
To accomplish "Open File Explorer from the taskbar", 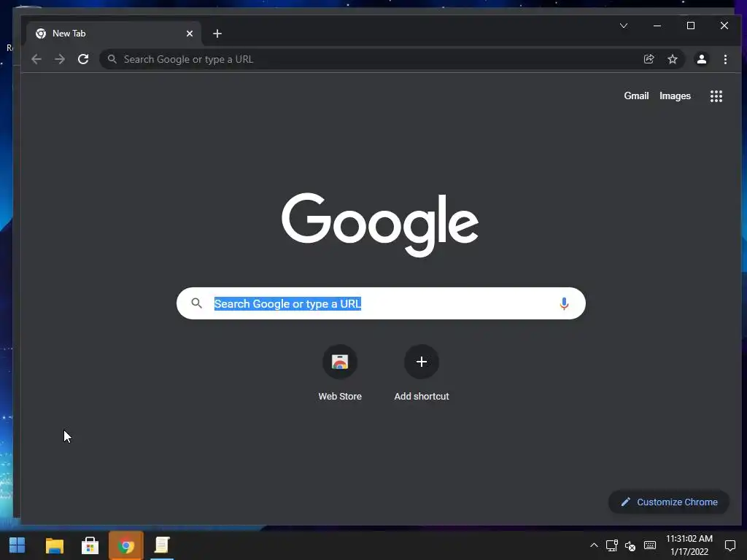I will 54,545.
